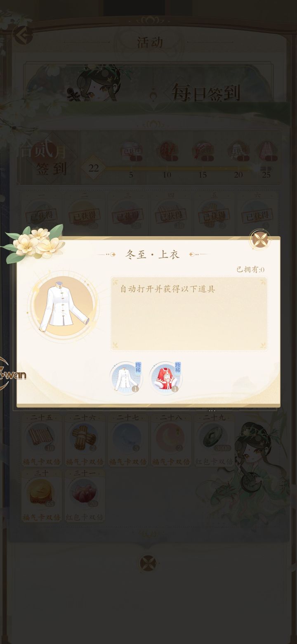
Task: Tap the 25-day milestone reward icon
Action: (266, 152)
